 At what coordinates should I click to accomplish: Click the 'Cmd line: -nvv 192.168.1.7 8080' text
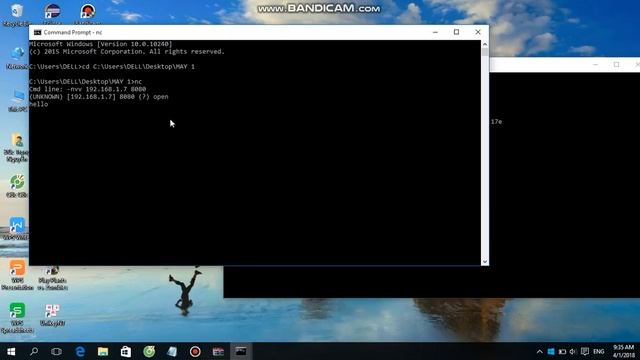(87, 89)
